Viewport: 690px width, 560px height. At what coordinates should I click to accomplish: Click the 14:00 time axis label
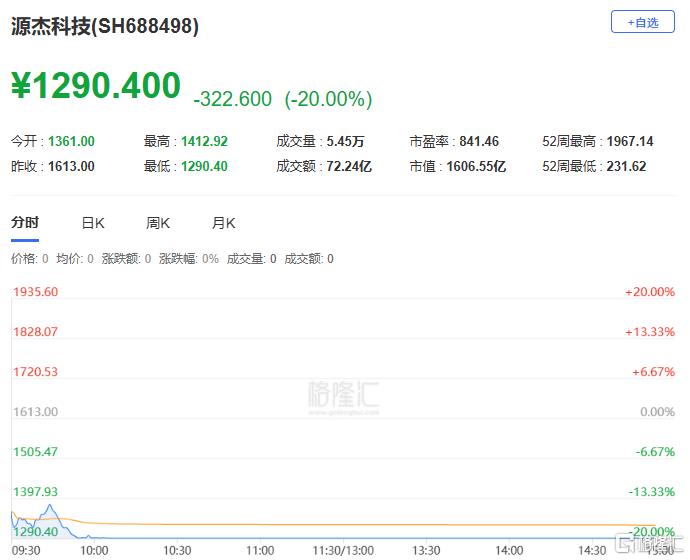click(509, 551)
